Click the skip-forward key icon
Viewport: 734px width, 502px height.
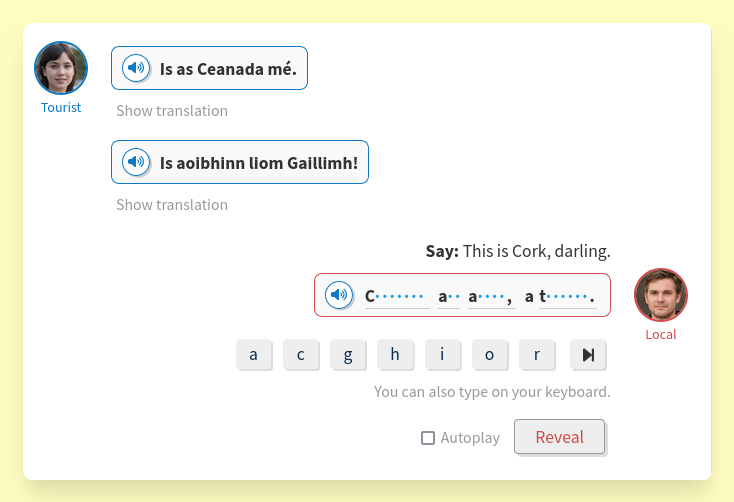(x=588, y=355)
